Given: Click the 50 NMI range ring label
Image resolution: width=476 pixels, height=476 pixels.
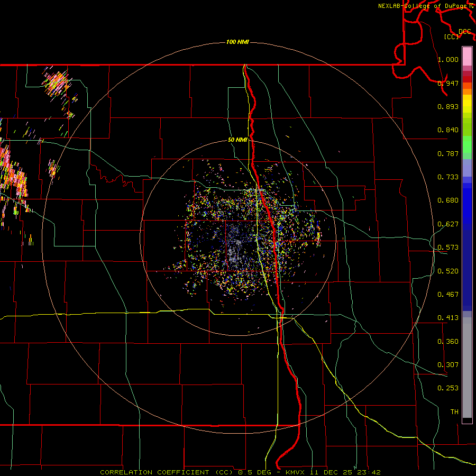Looking at the screenshot, I should point(237,140).
